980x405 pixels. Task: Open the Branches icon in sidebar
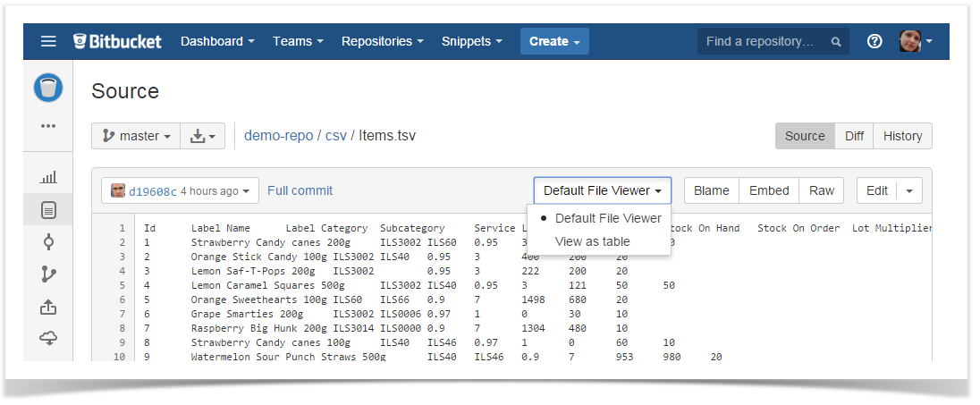[48, 274]
